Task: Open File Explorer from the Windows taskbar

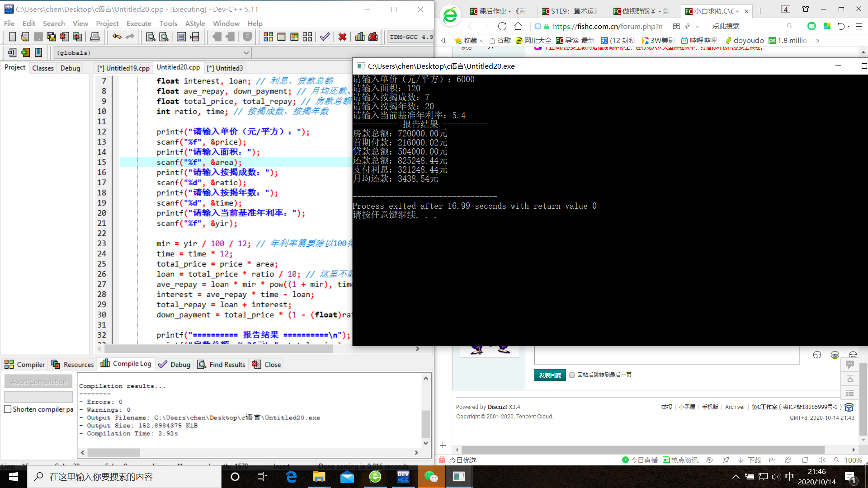Action: 319,477
